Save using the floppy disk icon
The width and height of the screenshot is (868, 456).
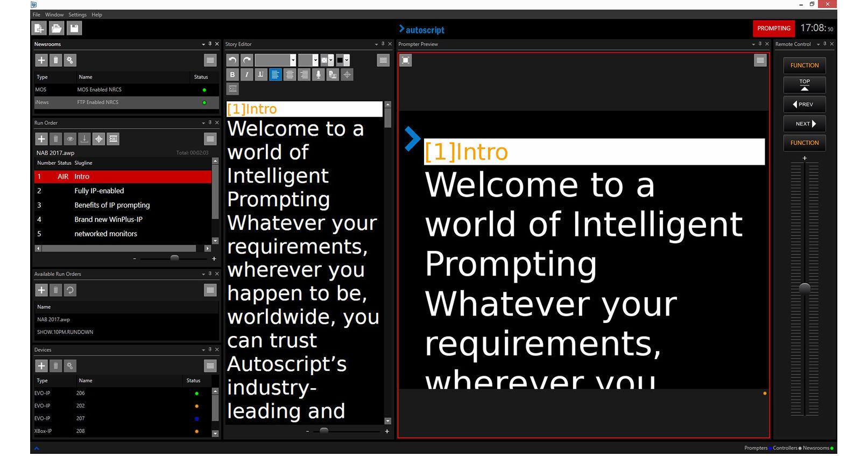[x=74, y=29]
